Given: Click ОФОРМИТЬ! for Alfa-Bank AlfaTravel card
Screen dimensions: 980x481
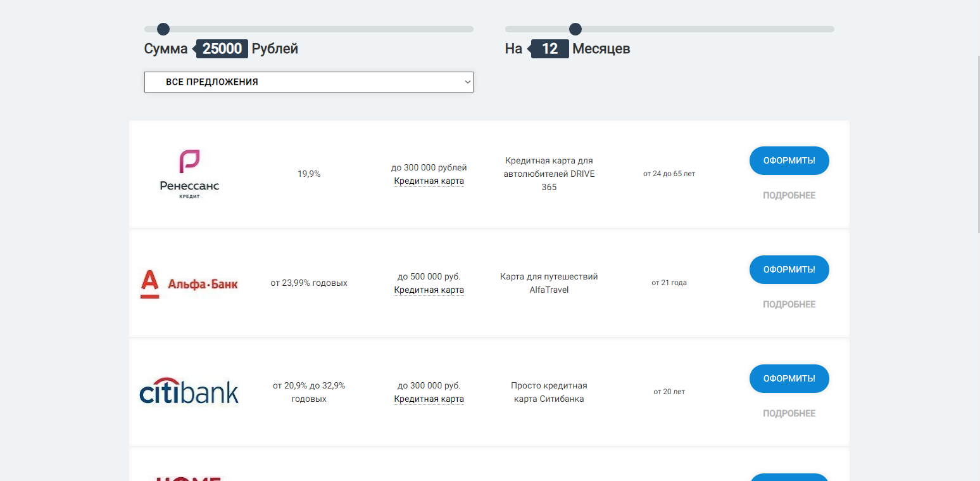Looking at the screenshot, I should point(789,270).
